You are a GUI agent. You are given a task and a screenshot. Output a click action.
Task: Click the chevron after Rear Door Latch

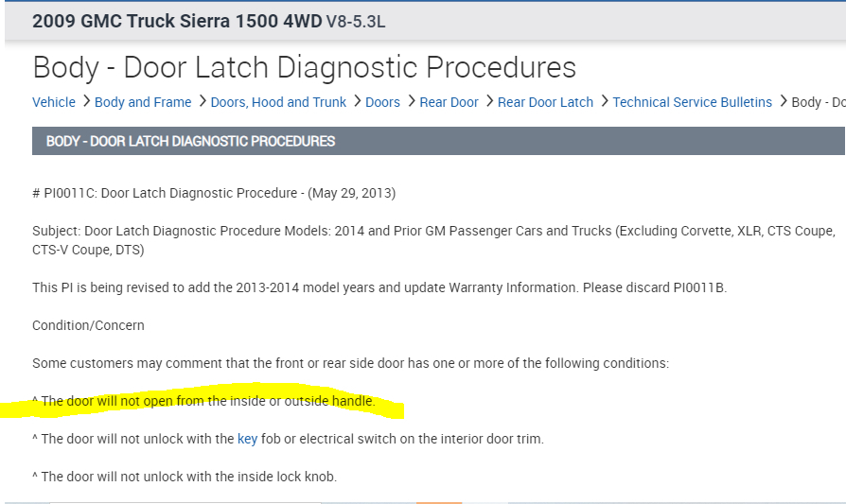point(603,101)
